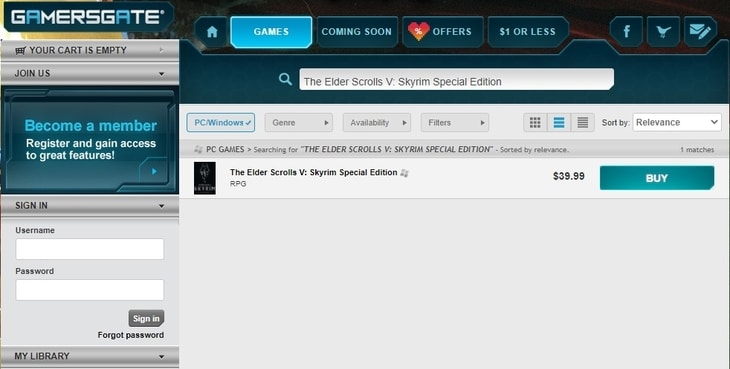Image resolution: width=730 pixels, height=369 pixels.
Task: Open Skyrim cover thumbnail
Action: click(205, 178)
